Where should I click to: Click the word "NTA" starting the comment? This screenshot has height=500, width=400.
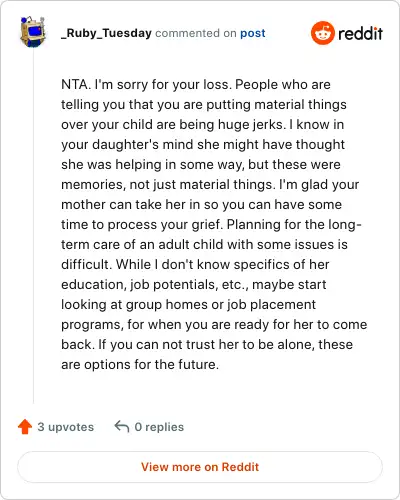pyautogui.click(x=75, y=84)
